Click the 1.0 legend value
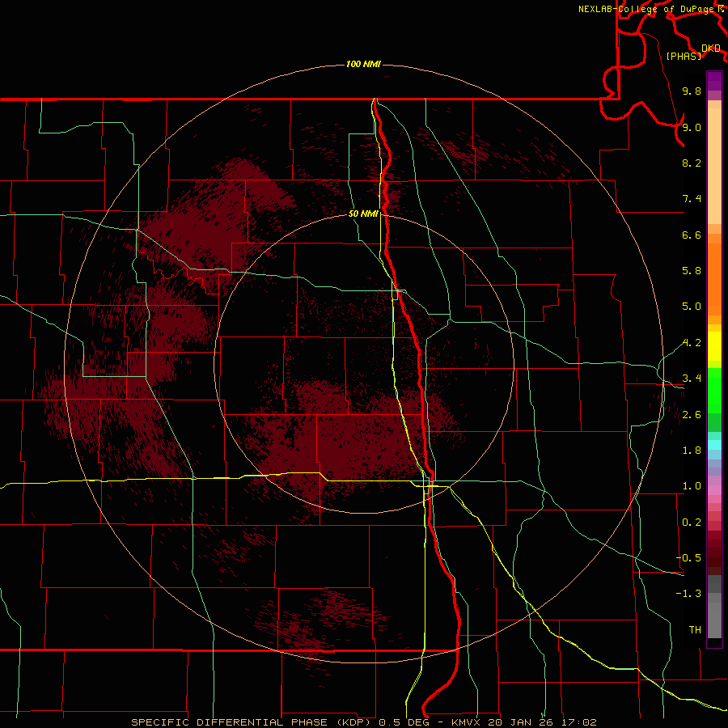Screen dimensions: 728x728 pos(692,486)
